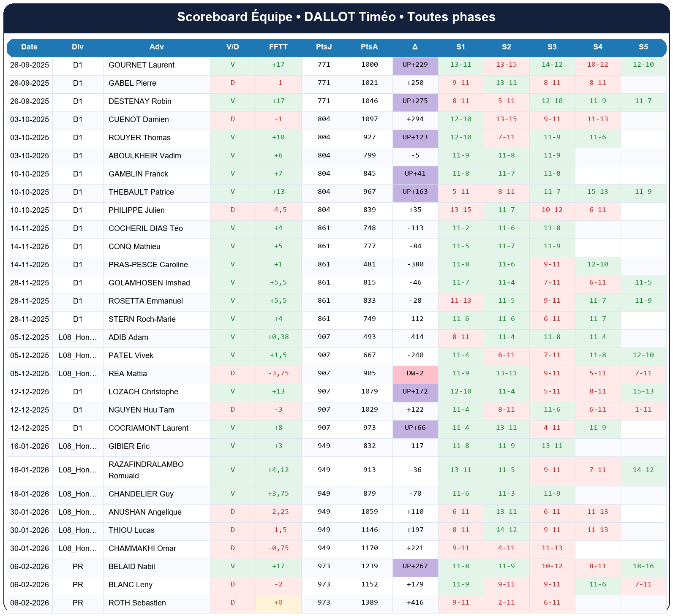Sort by the Adv column header
Screen dimensions: 673x616
[156, 47]
